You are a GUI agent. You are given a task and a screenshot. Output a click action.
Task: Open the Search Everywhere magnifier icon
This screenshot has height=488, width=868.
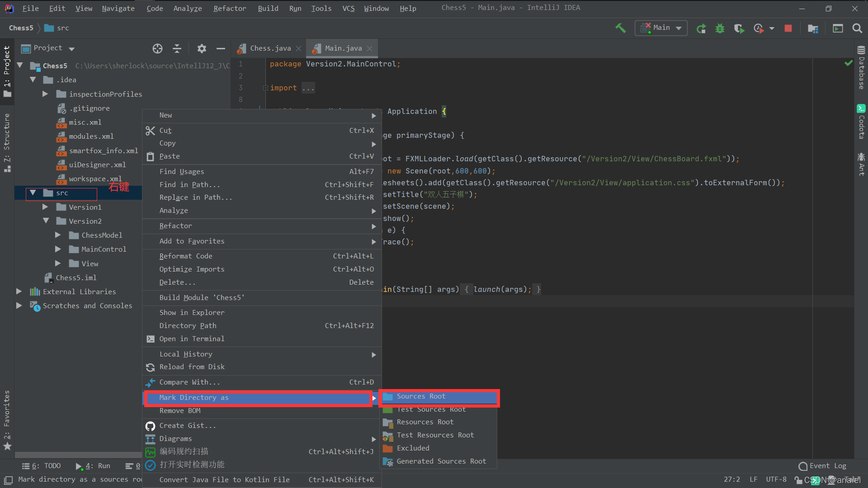click(857, 28)
